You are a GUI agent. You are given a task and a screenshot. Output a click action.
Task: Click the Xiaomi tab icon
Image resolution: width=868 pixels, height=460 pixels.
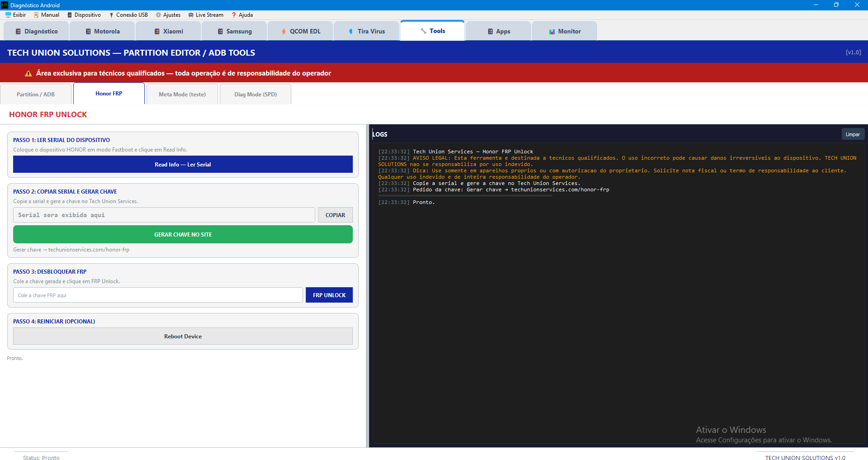point(157,32)
